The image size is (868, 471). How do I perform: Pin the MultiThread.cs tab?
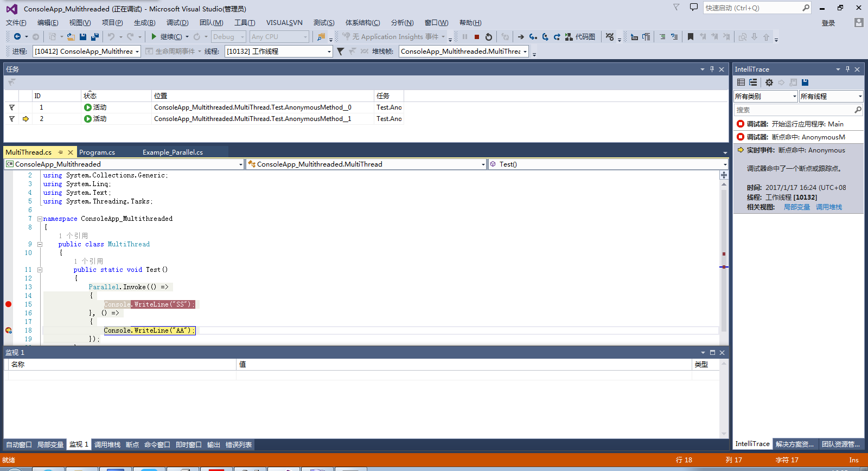click(x=61, y=152)
